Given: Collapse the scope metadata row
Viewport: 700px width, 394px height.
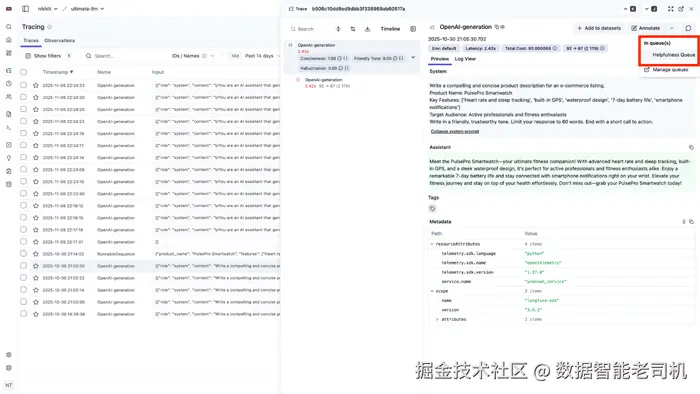Looking at the screenshot, I should tap(432, 291).
